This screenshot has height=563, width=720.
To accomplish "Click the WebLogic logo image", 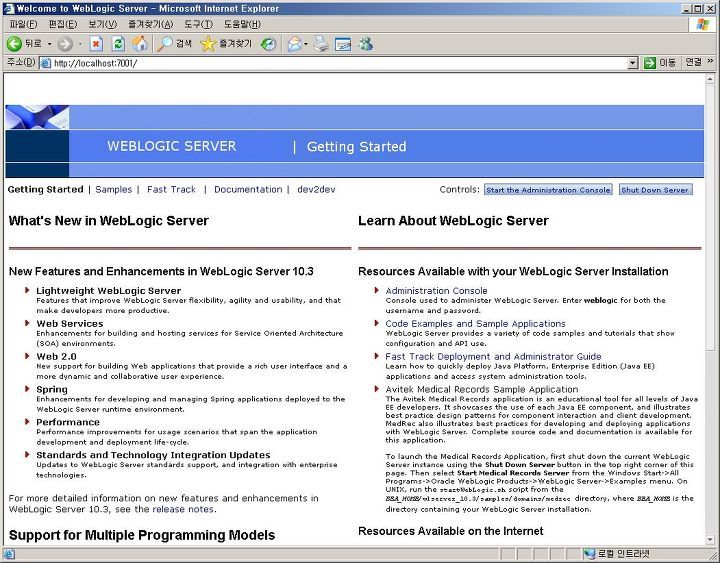I will (37, 117).
